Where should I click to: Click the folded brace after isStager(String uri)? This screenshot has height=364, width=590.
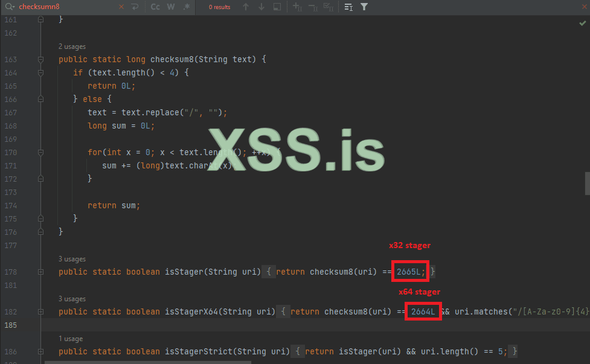coord(268,272)
